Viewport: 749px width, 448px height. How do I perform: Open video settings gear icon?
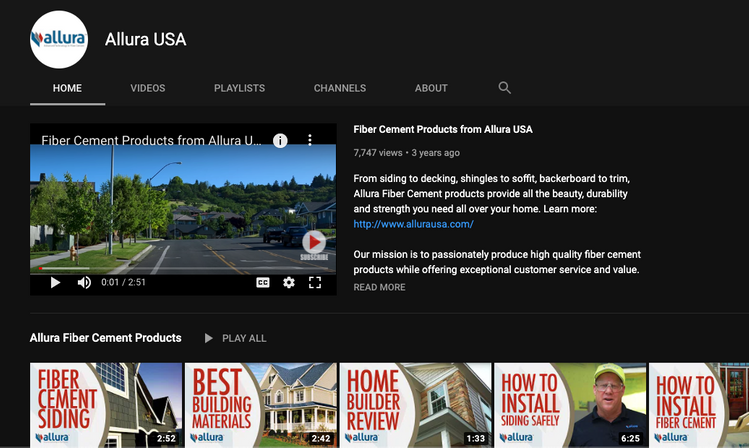[x=289, y=283]
